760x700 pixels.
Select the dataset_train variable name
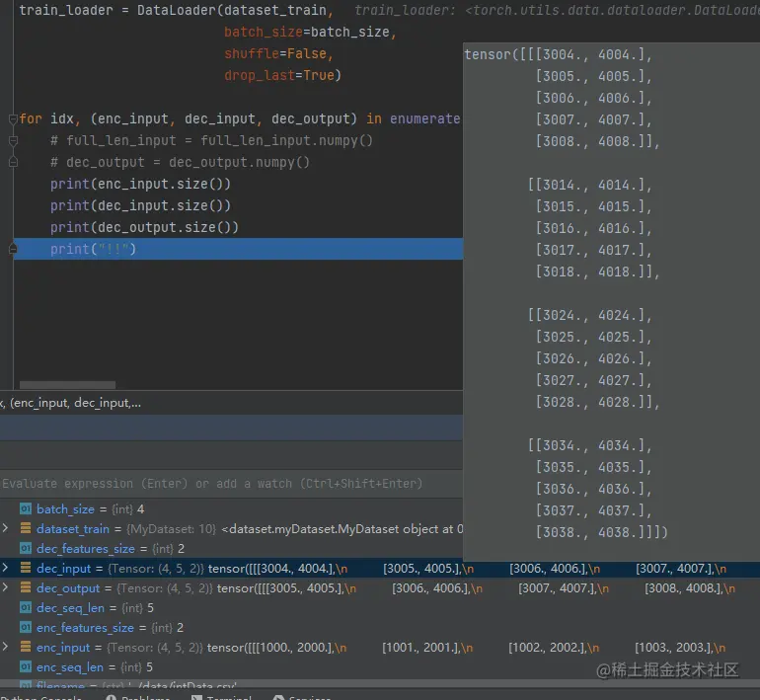click(x=73, y=529)
